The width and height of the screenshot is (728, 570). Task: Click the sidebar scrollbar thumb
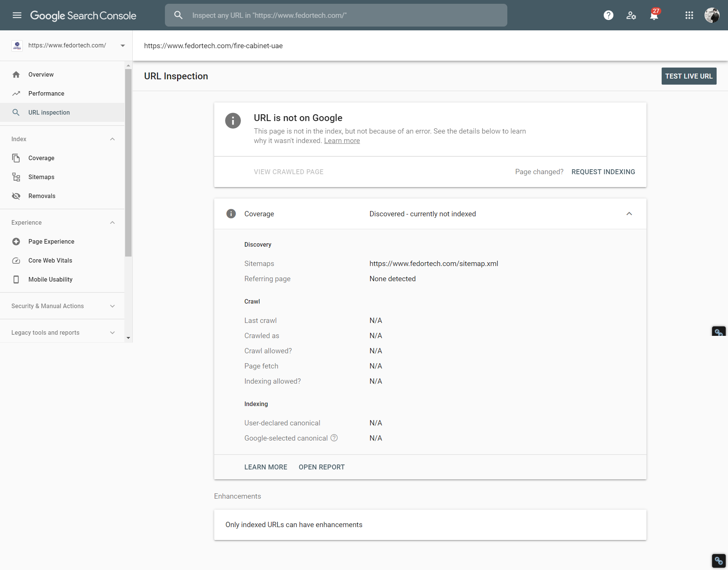(x=128, y=162)
